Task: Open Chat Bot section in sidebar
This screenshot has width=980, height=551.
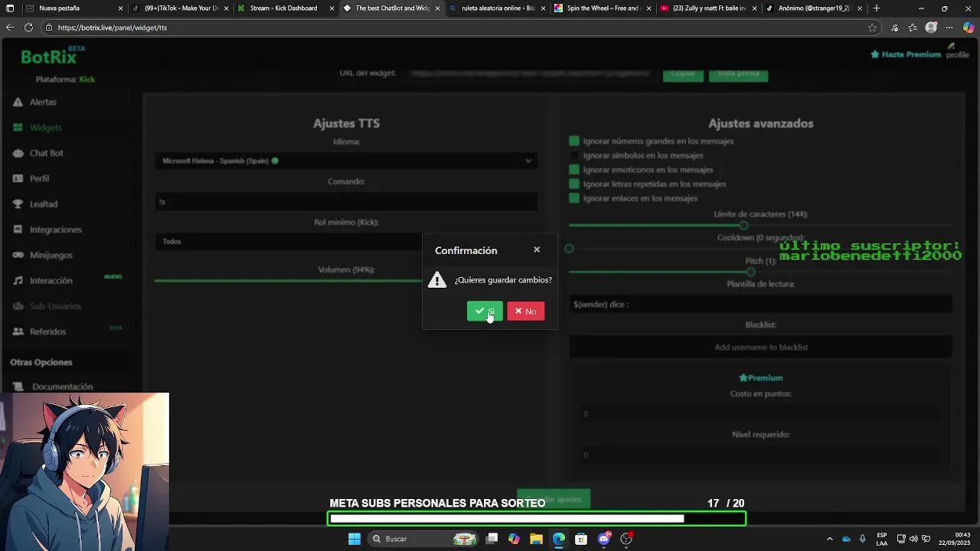Action: tap(46, 153)
